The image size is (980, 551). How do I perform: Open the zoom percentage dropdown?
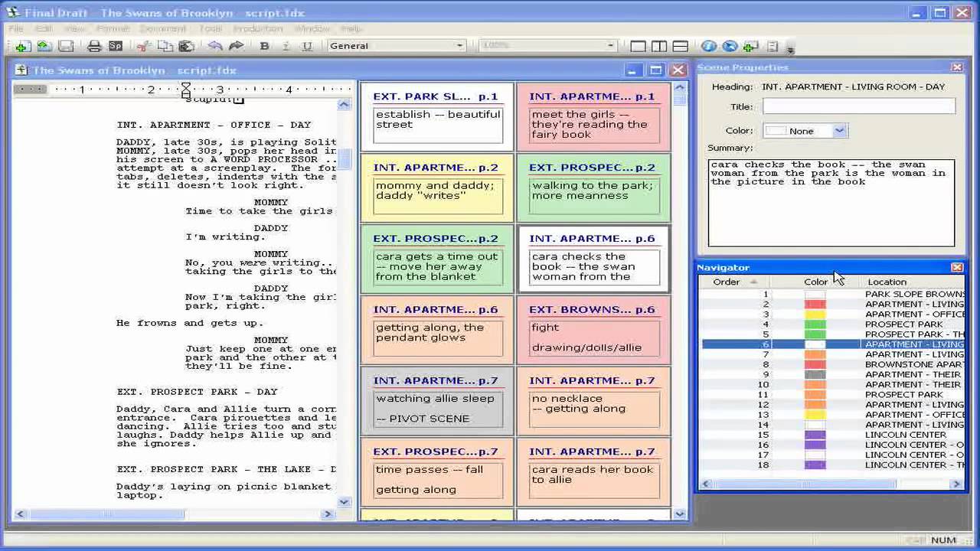click(610, 46)
